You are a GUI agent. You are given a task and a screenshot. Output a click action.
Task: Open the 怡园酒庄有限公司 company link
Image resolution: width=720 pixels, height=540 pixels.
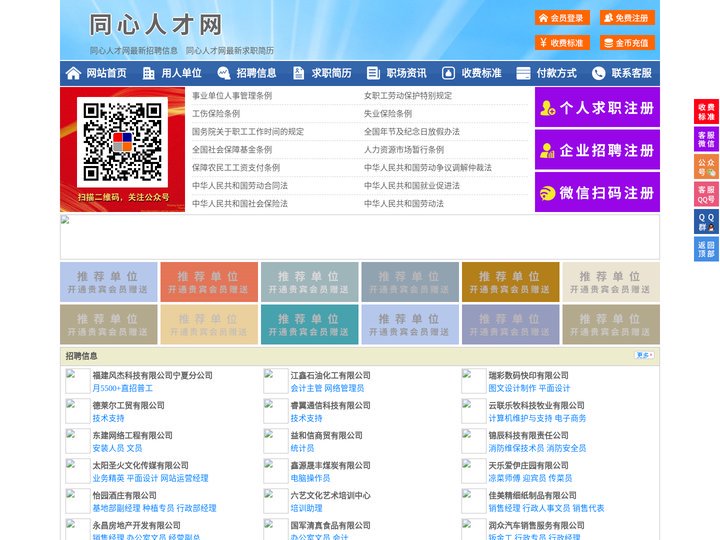tap(124, 495)
